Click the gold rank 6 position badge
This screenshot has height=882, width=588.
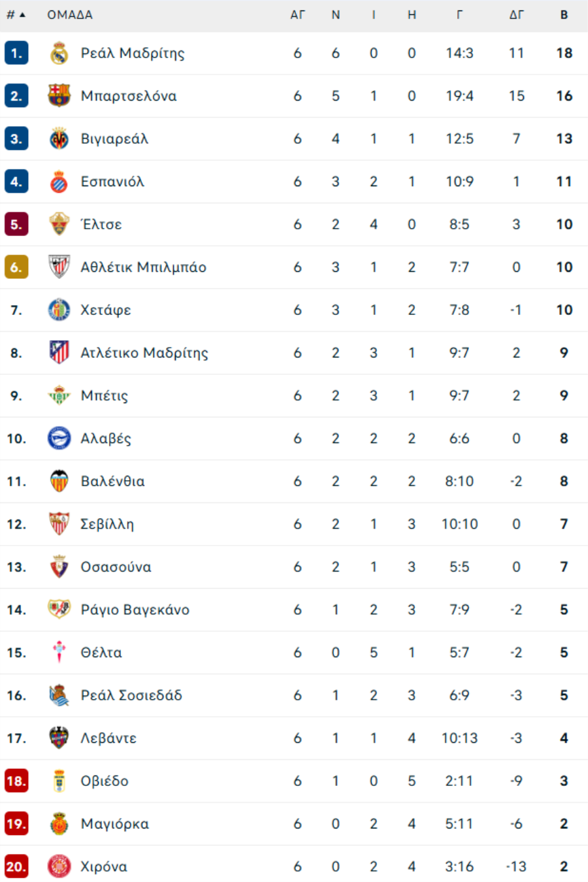[x=16, y=267]
